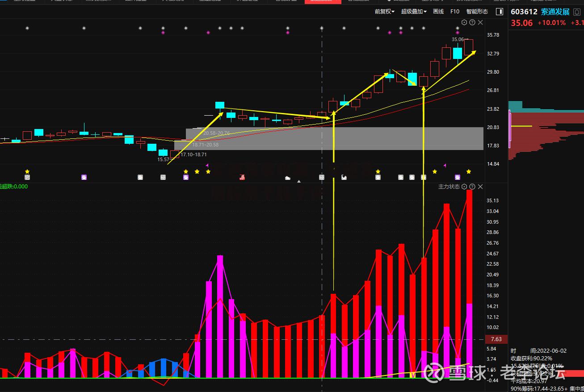Click the tallest red bar in 主力状态 panel
584x392 pixels.
click(469, 284)
